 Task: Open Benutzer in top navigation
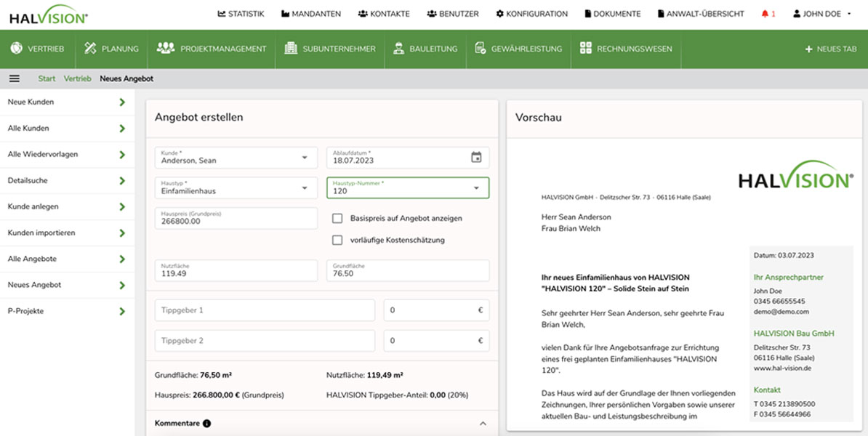click(453, 14)
